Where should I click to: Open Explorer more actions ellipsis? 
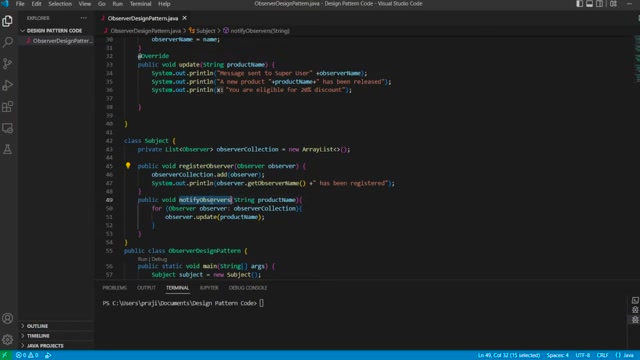(84, 18)
